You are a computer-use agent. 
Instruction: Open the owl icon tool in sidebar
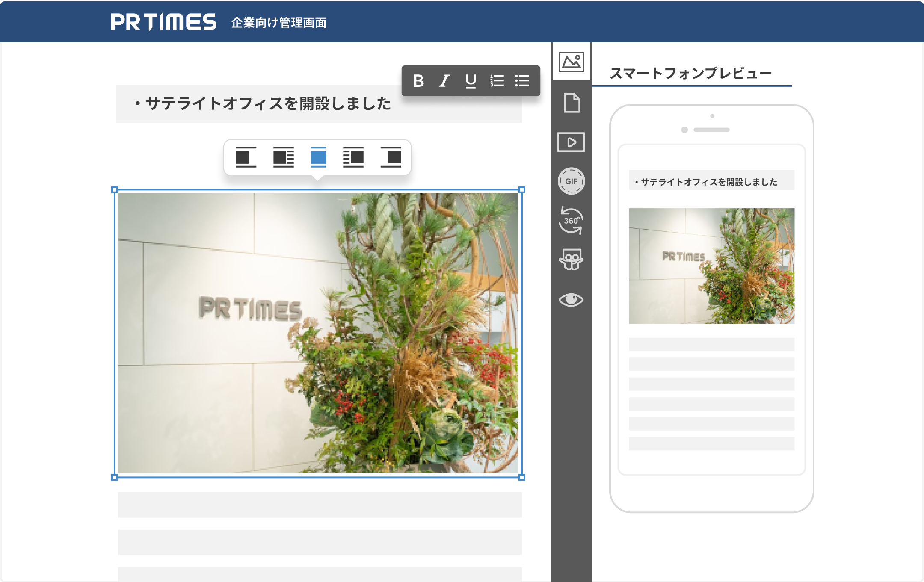tap(571, 260)
